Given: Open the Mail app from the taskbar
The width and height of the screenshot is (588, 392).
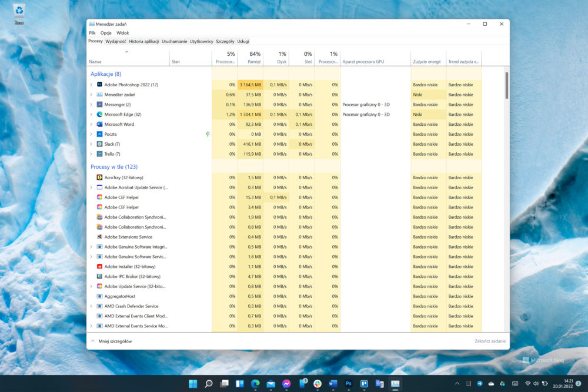Looking at the screenshot, I should [270, 383].
